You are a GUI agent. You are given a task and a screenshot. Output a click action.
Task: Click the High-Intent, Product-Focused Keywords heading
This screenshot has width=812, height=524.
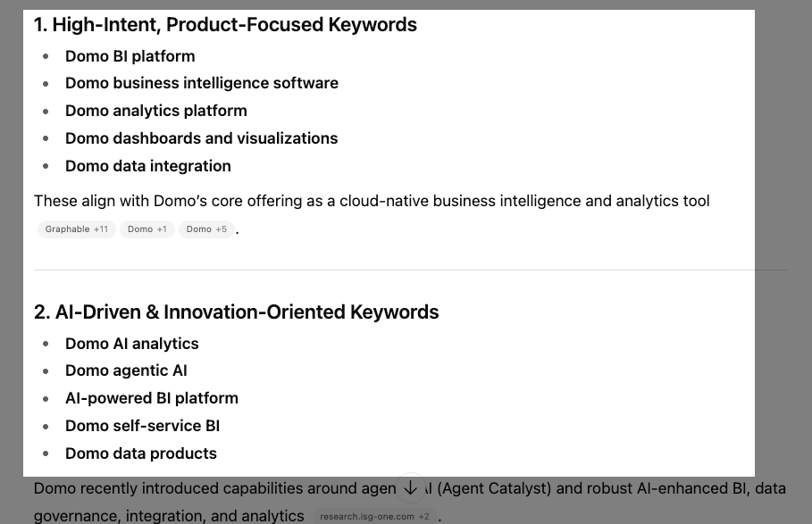(225, 25)
